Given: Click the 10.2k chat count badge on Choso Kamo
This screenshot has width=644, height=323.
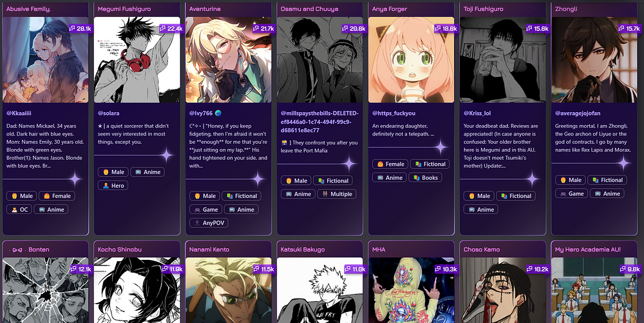Looking at the screenshot, I should [x=538, y=269].
